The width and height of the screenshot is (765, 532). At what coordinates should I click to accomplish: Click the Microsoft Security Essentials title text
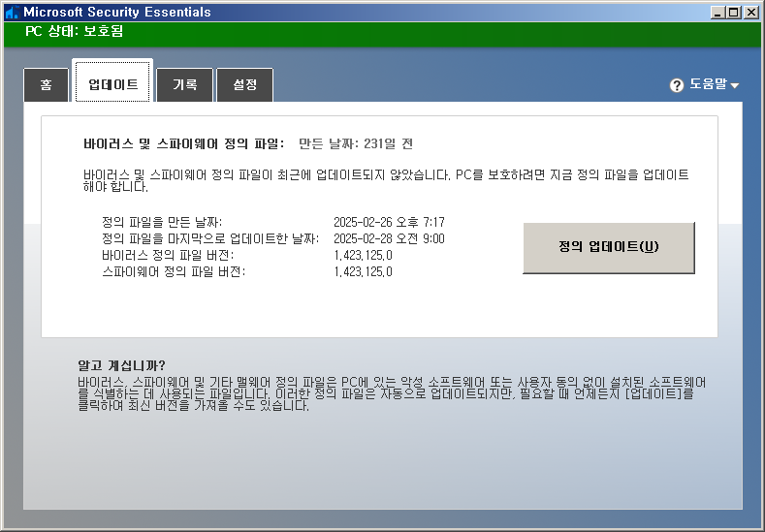pyautogui.click(x=117, y=13)
